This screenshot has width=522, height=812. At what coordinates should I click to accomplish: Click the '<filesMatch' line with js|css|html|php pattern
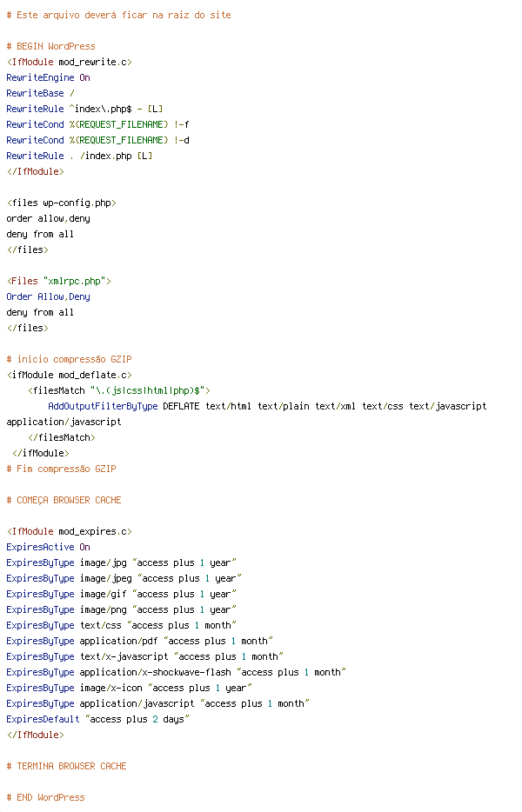pyautogui.click(x=118, y=390)
